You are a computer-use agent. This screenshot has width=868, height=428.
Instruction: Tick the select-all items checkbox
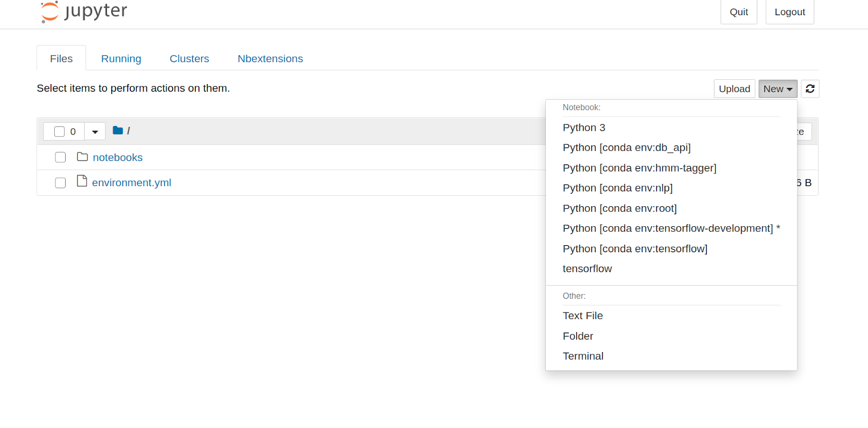[60, 132]
